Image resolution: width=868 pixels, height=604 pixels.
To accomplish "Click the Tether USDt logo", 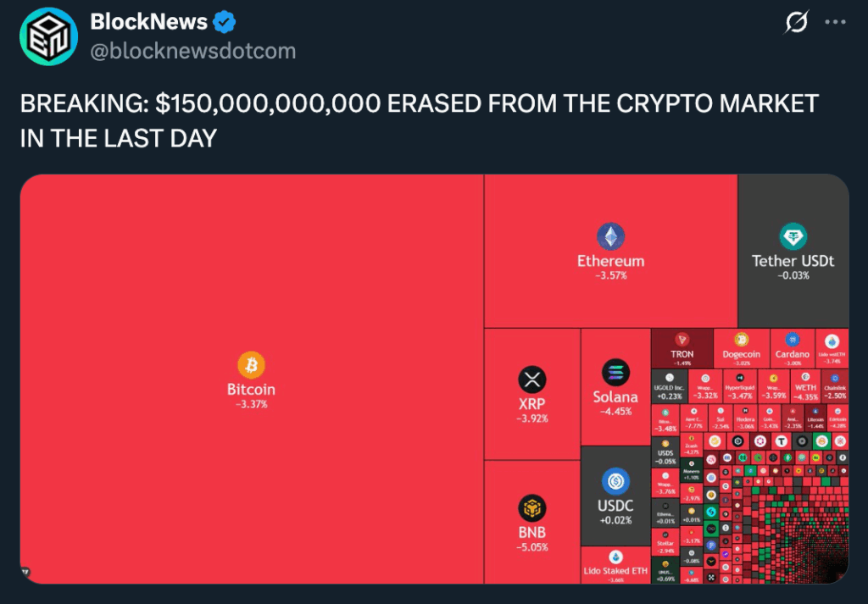I will pyautogui.click(x=793, y=236).
